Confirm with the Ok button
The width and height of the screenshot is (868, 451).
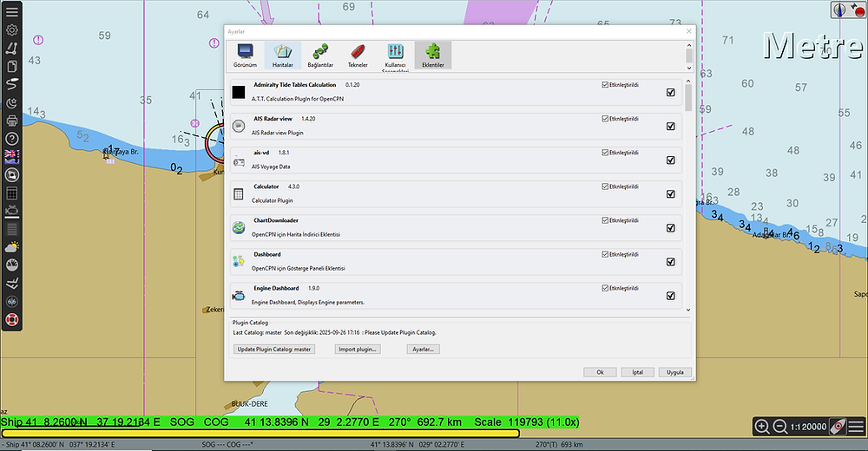tap(600, 372)
